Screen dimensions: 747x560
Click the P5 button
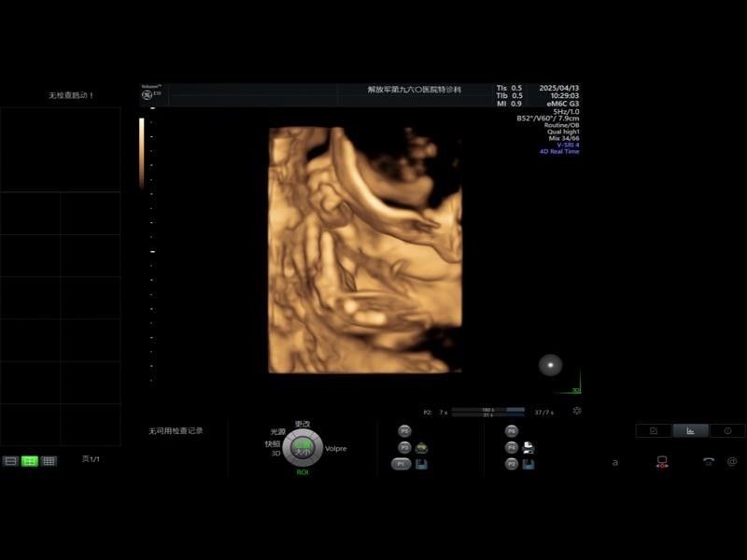pyautogui.click(x=404, y=431)
